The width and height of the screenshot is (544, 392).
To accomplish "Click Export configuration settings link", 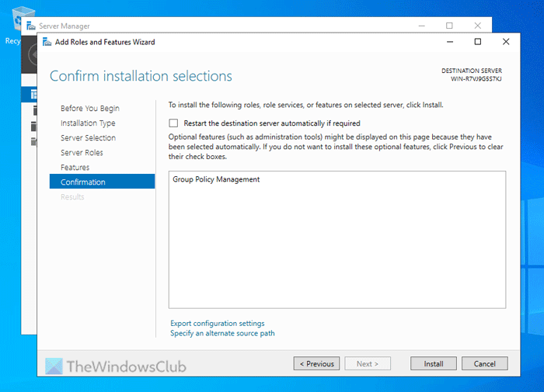I will pyautogui.click(x=217, y=324).
